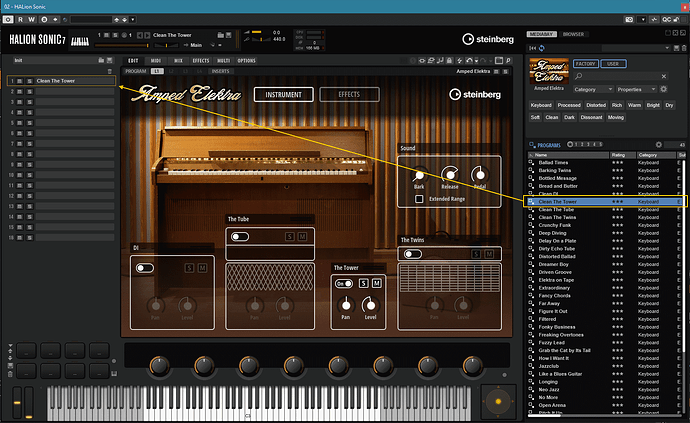
Task: Switch to the MIX tab
Action: click(178, 61)
